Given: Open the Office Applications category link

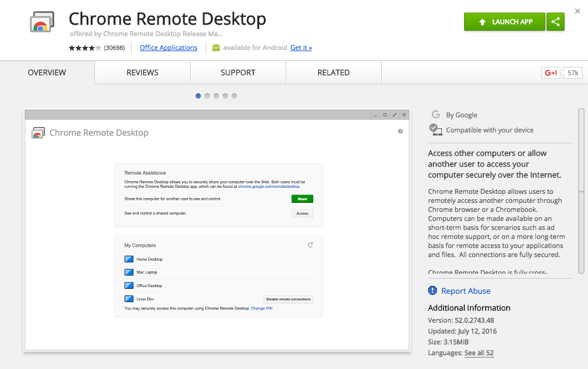Looking at the screenshot, I should [168, 48].
